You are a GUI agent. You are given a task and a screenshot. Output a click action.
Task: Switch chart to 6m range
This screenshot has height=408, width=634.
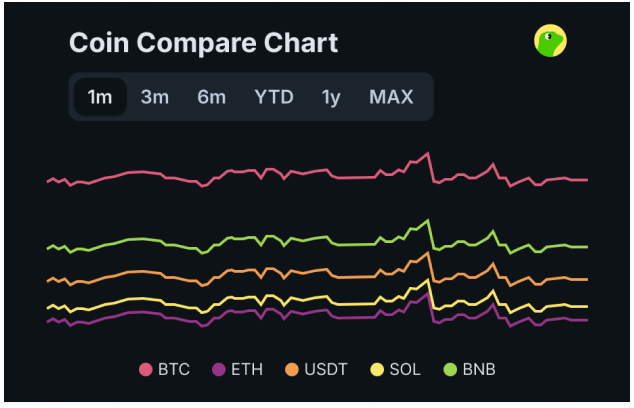(x=211, y=97)
